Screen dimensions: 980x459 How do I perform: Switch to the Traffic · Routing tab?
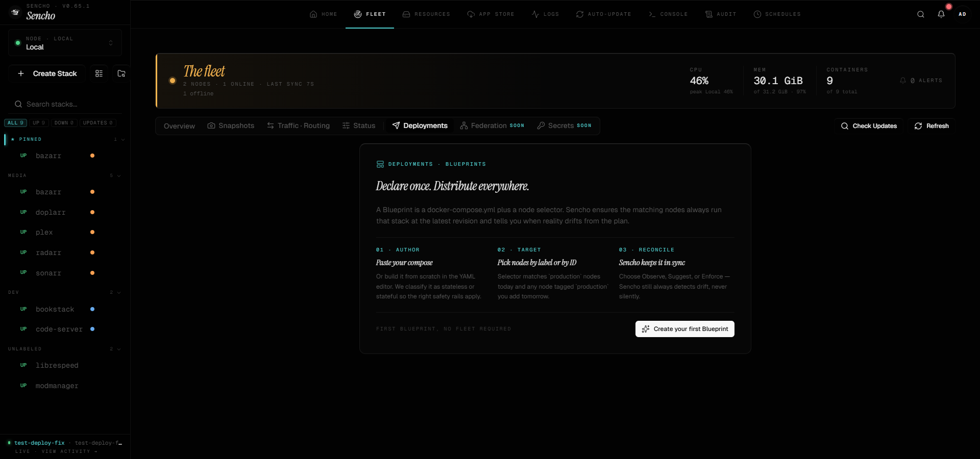pyautogui.click(x=298, y=126)
